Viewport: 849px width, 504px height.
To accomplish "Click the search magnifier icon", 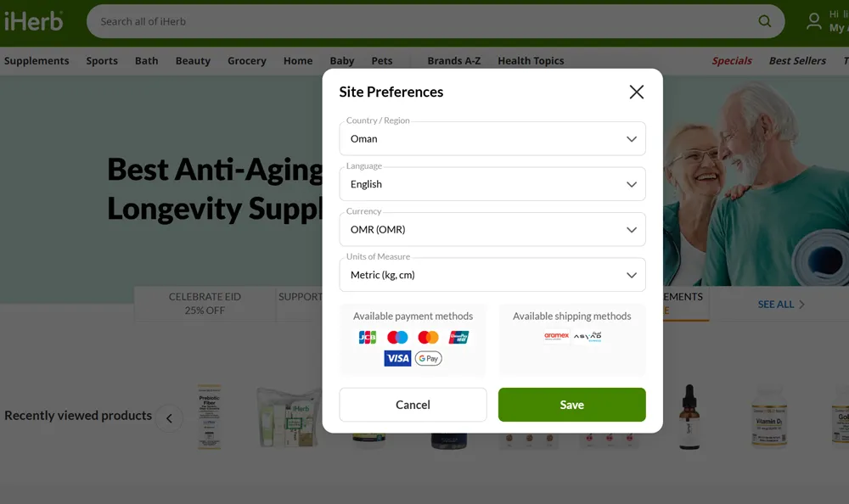I will pyautogui.click(x=765, y=21).
